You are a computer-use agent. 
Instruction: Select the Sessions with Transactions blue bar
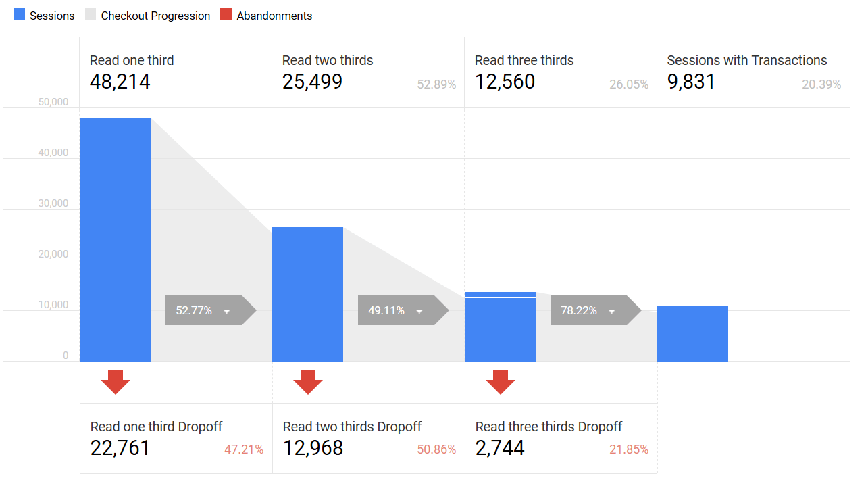[692, 334]
